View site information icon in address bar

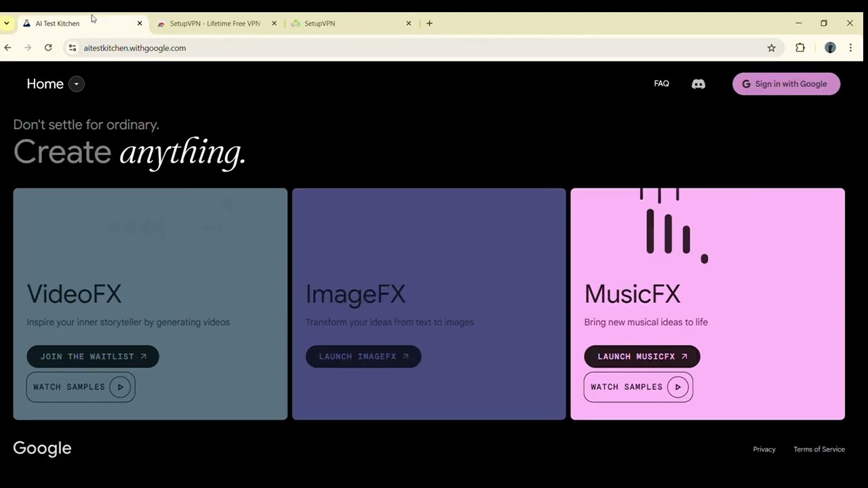[x=73, y=48]
